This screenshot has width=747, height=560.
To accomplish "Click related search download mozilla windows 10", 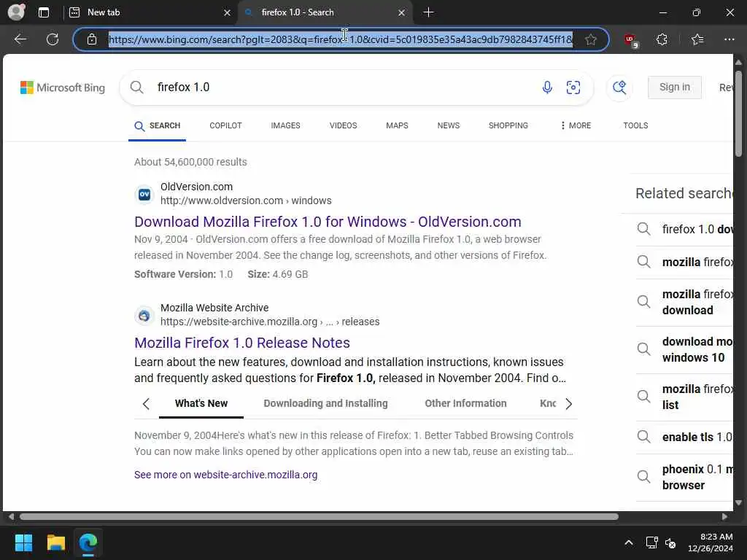I will tap(684, 349).
